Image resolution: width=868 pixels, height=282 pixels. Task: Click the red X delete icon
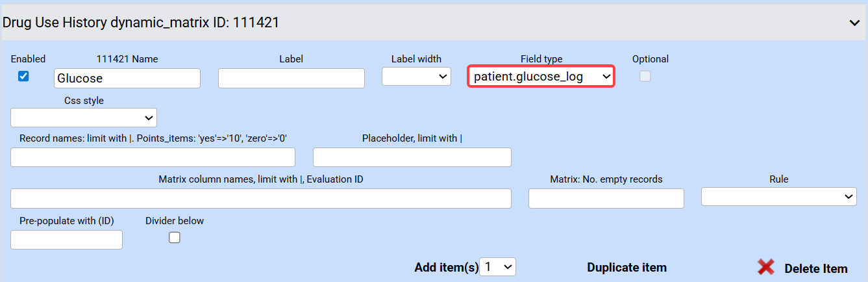(766, 267)
